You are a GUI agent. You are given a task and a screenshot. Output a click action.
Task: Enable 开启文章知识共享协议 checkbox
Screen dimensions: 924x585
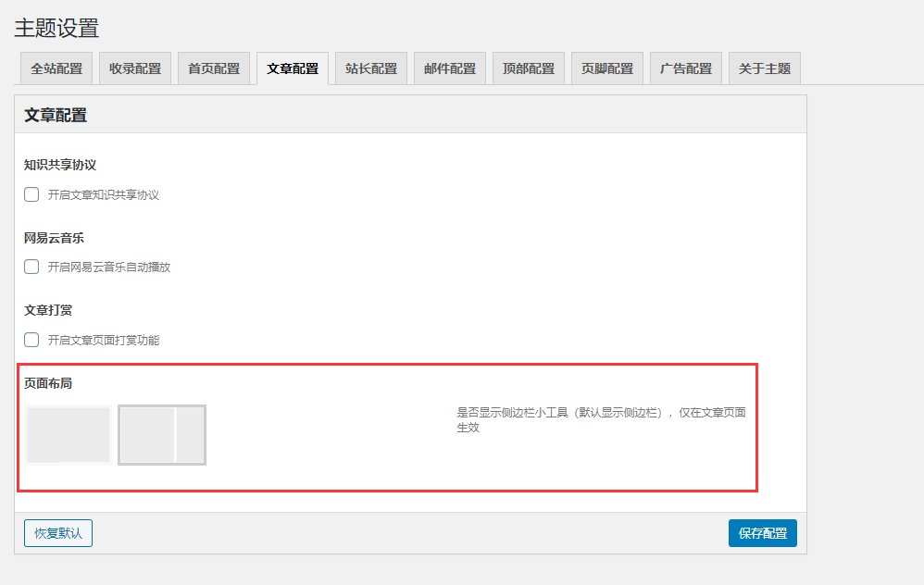(x=31, y=194)
